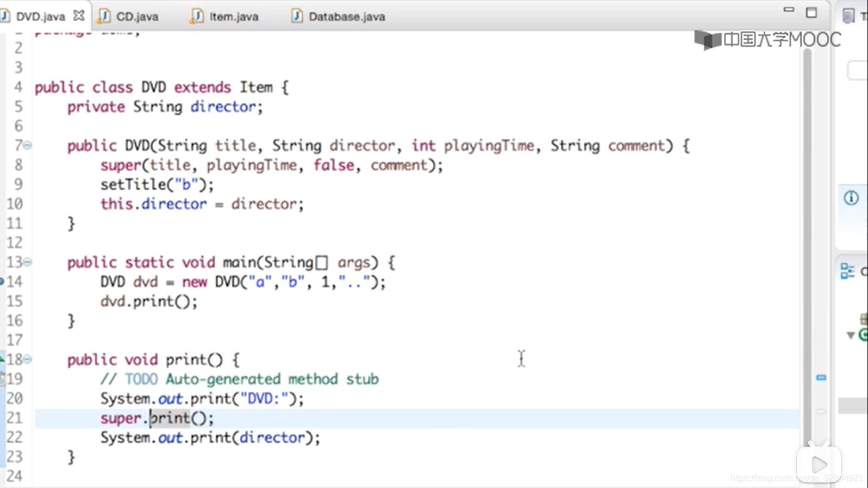This screenshot has height=488, width=868.
Task: Click 'dvd.print();' on line 15
Action: point(149,301)
